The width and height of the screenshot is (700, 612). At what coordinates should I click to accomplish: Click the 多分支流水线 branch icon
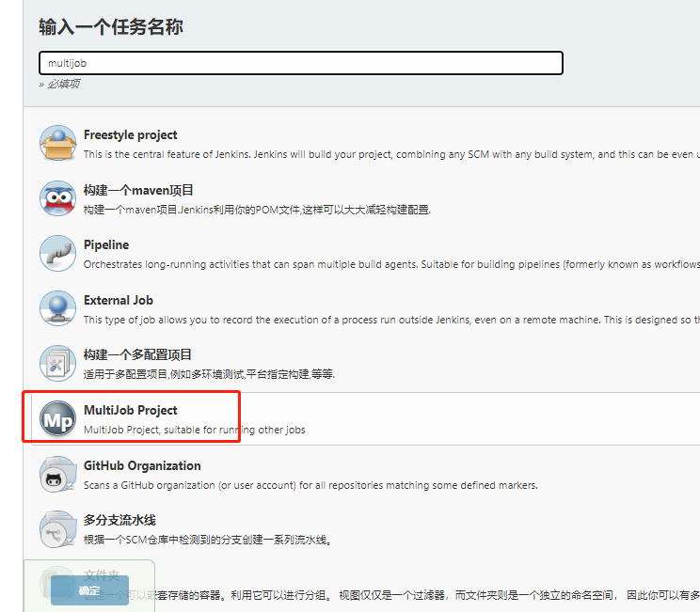pyautogui.click(x=57, y=529)
